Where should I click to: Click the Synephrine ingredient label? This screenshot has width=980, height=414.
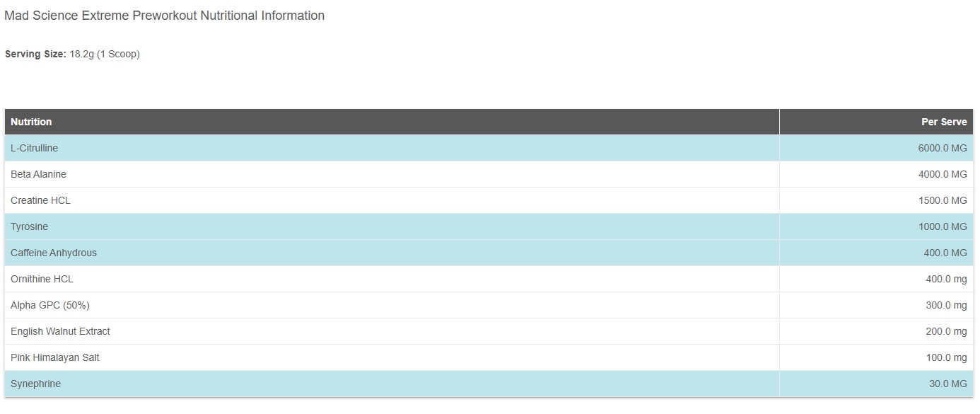[x=35, y=384]
